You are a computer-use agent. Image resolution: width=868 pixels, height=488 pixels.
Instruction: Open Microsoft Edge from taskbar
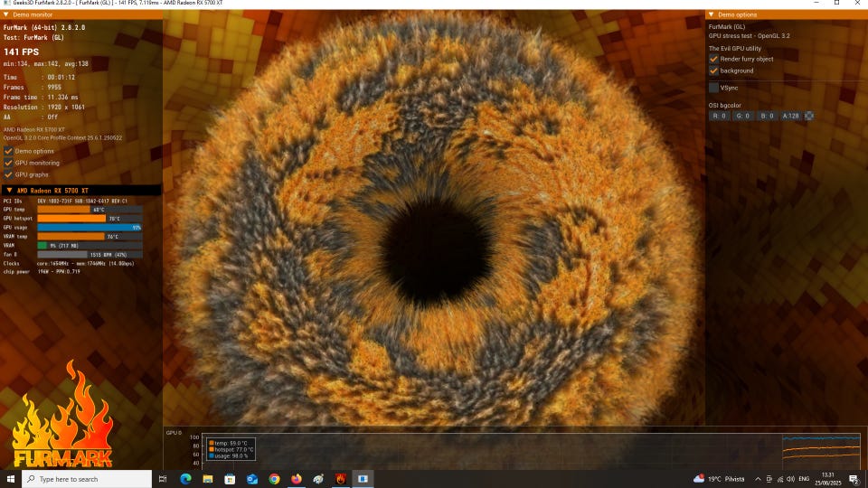(x=185, y=479)
